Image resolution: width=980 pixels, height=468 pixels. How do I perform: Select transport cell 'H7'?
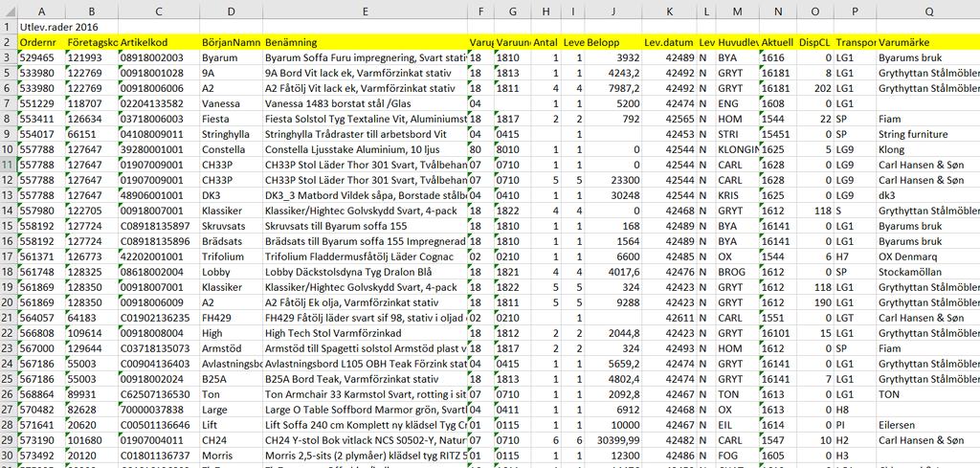855,256
